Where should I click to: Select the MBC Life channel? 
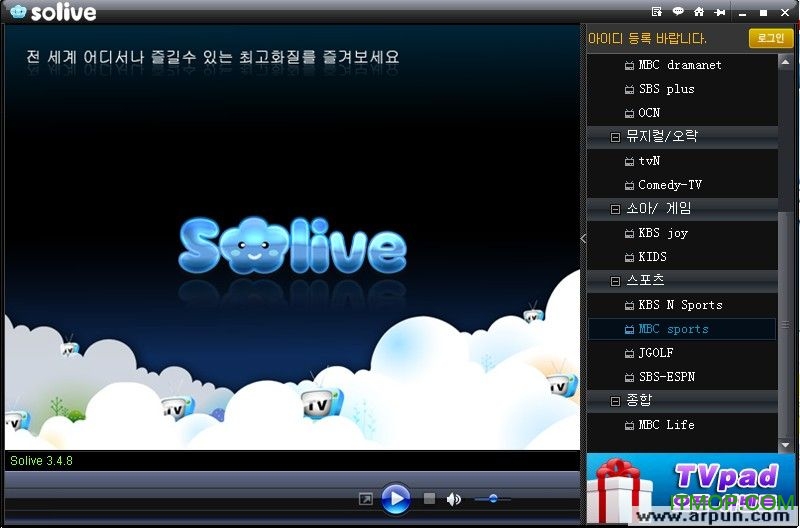click(682, 424)
